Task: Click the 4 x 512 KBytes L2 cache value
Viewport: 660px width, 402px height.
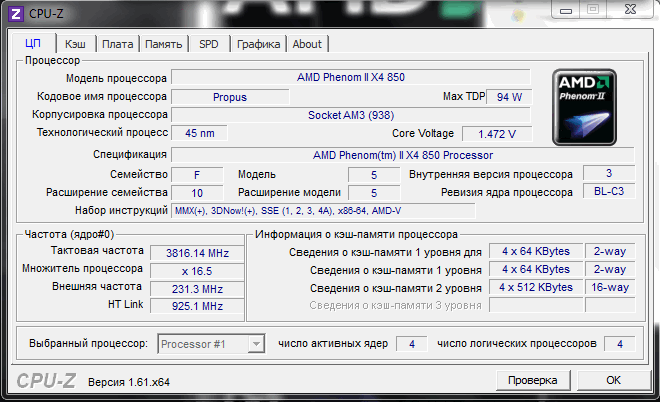Action: click(536, 287)
